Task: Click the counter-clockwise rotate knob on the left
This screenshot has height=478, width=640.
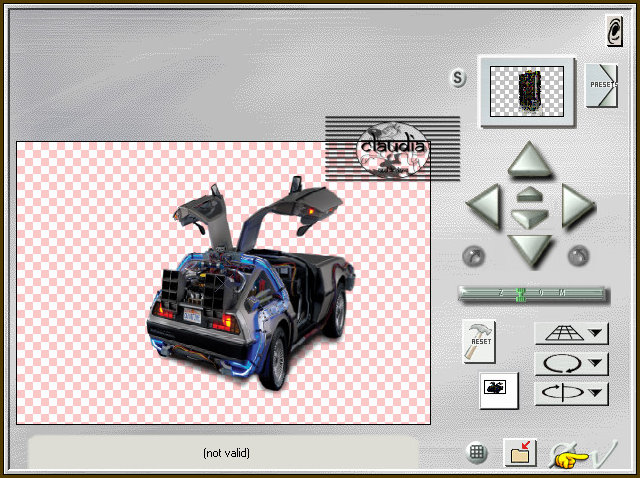Action: [474, 256]
